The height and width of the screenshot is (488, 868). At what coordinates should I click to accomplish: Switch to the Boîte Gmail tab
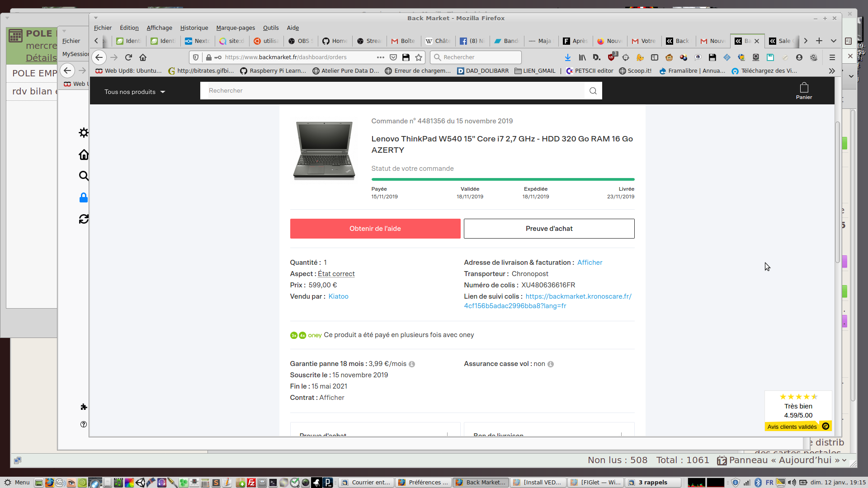tap(403, 41)
